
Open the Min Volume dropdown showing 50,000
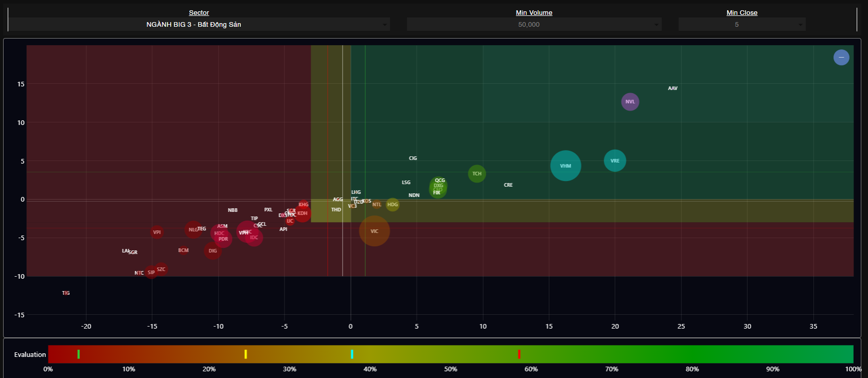tap(534, 24)
